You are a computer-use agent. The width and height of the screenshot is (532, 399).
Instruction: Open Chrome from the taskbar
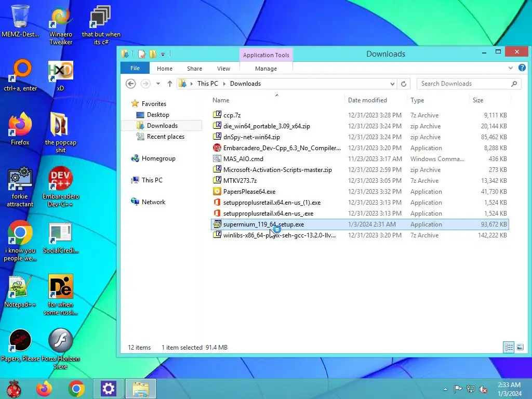click(x=76, y=389)
